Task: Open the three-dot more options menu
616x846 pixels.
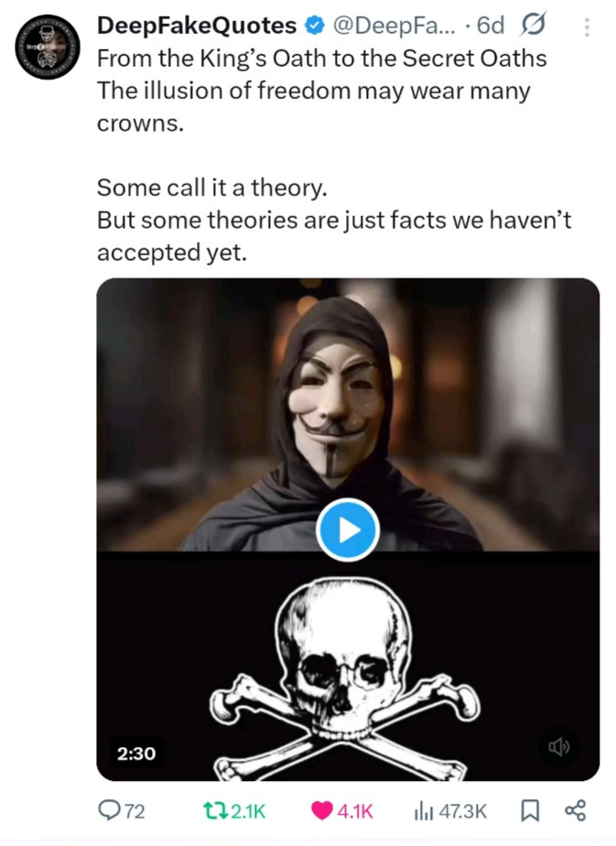Action: coord(587,27)
